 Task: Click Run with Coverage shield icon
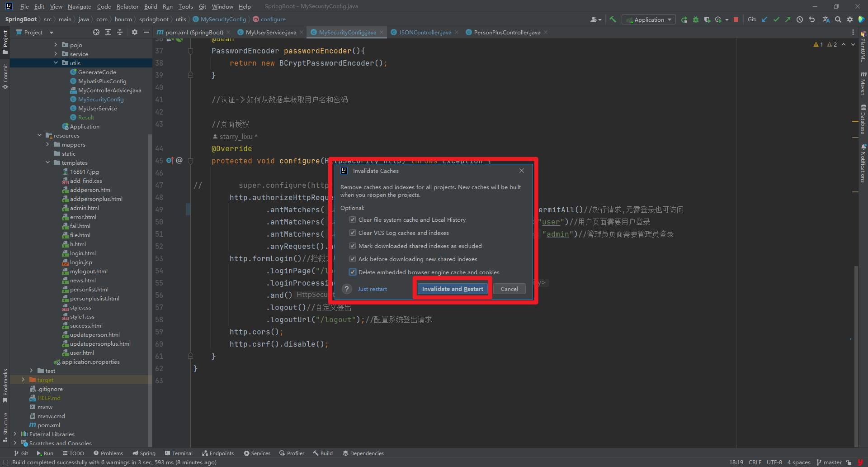707,19
